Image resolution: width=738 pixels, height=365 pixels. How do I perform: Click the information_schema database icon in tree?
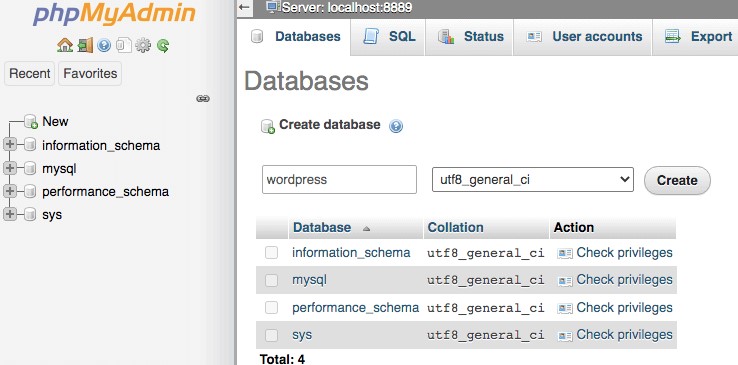tap(30, 145)
